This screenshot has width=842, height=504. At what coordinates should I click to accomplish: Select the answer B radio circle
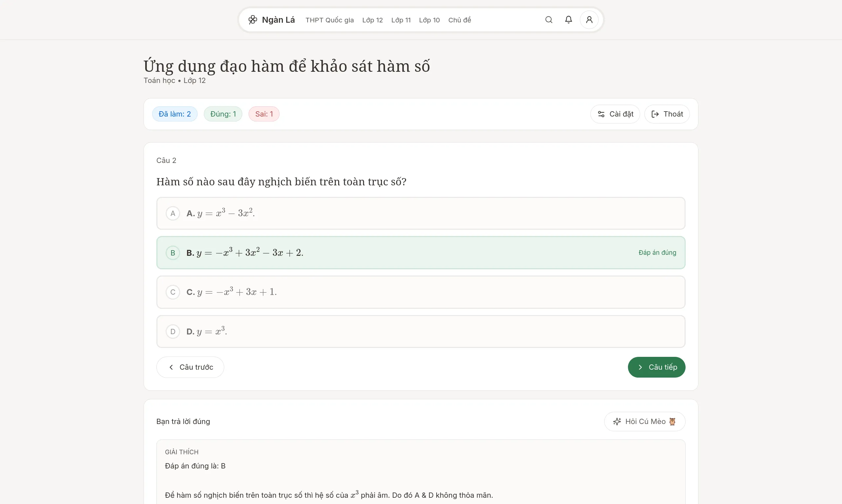click(x=173, y=253)
